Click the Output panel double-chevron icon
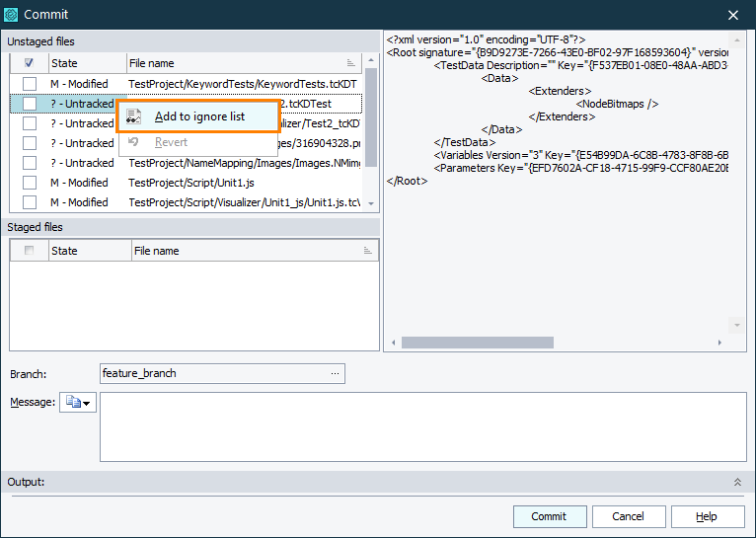The height and width of the screenshot is (538, 756). click(736, 482)
